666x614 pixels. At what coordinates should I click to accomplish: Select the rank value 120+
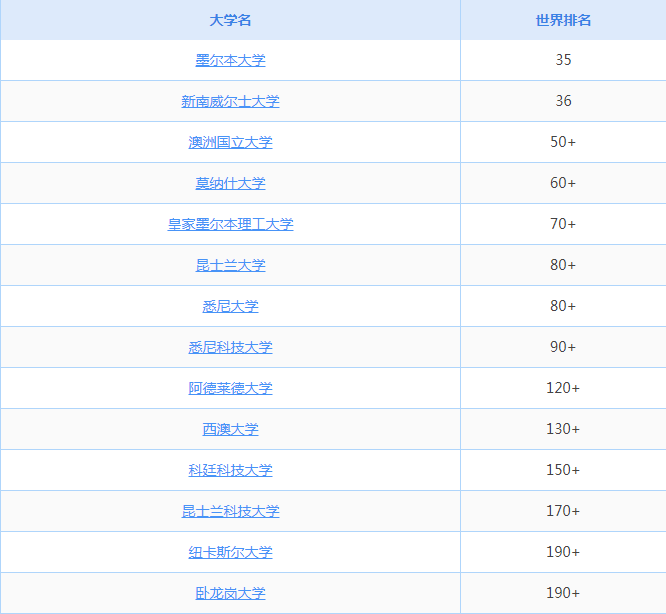(563, 388)
